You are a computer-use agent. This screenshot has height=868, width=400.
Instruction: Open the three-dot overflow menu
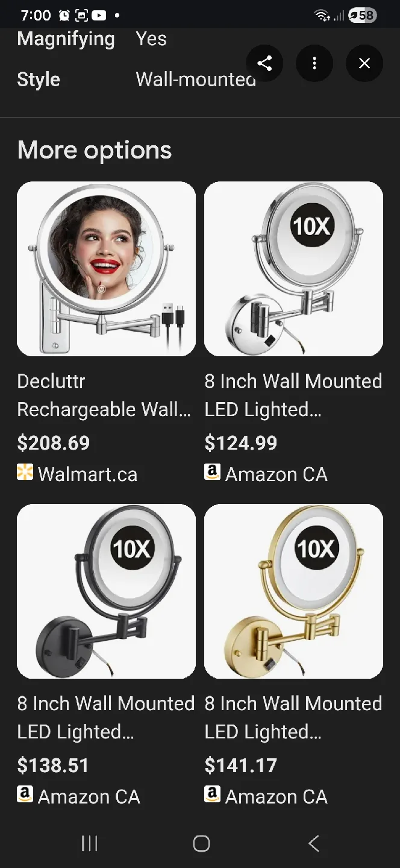coord(314,63)
